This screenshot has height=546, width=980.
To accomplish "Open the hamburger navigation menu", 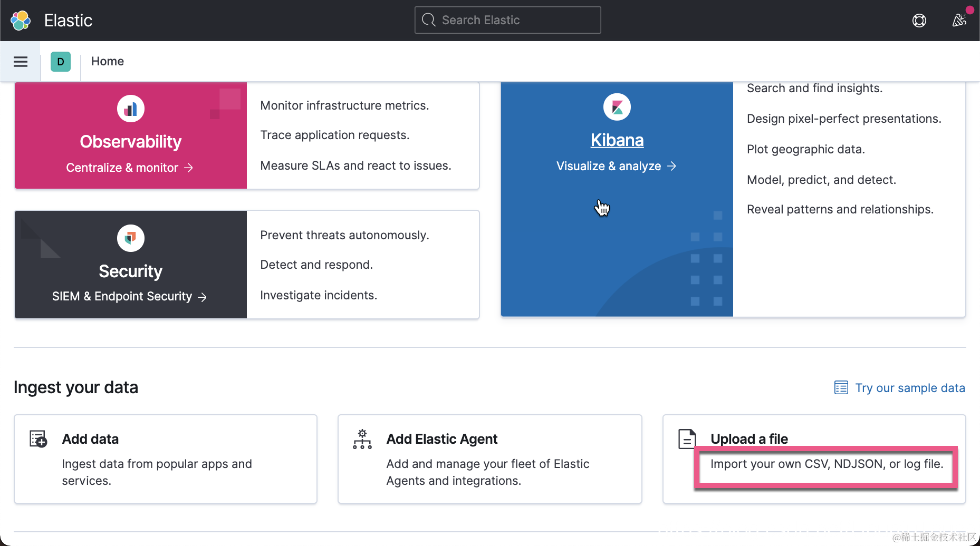I will click(x=21, y=62).
